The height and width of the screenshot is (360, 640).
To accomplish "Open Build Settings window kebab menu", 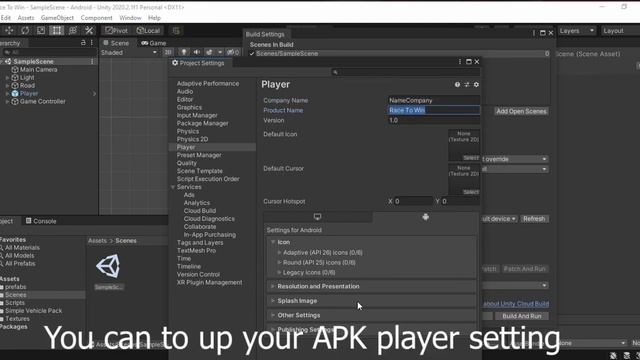I will tap(533, 33).
